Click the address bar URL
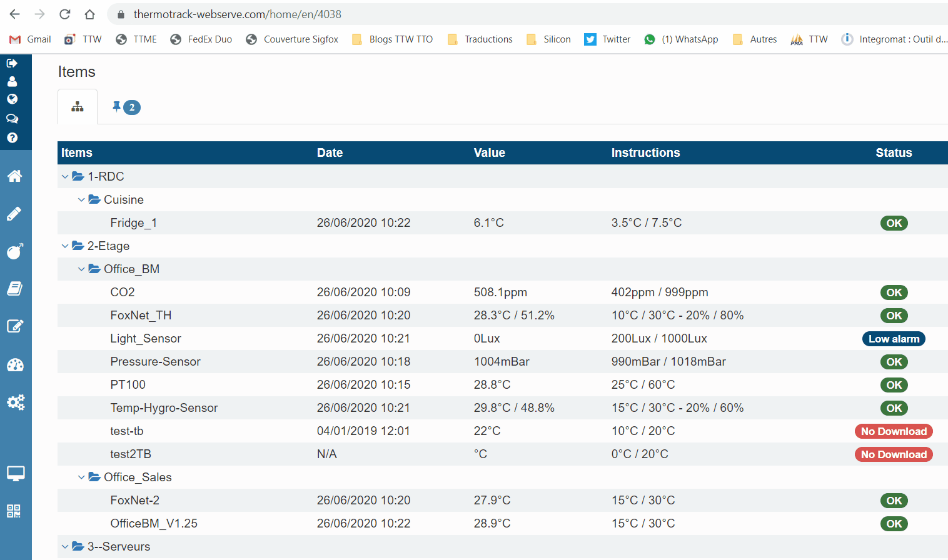The width and height of the screenshot is (948, 560). click(x=238, y=14)
